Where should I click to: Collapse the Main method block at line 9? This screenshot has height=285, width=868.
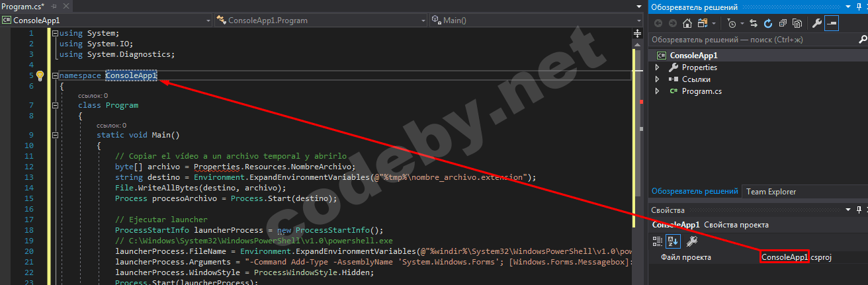pyautogui.click(x=54, y=135)
